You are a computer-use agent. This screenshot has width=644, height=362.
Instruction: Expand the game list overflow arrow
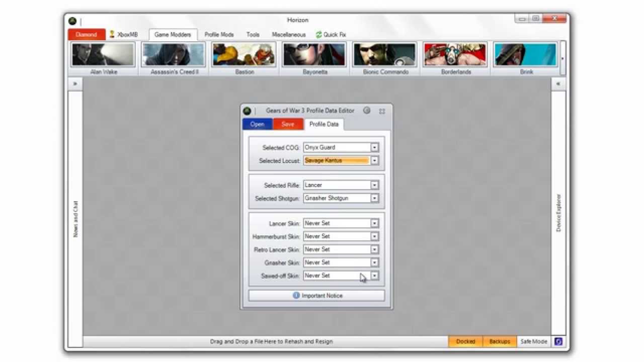coord(562,58)
